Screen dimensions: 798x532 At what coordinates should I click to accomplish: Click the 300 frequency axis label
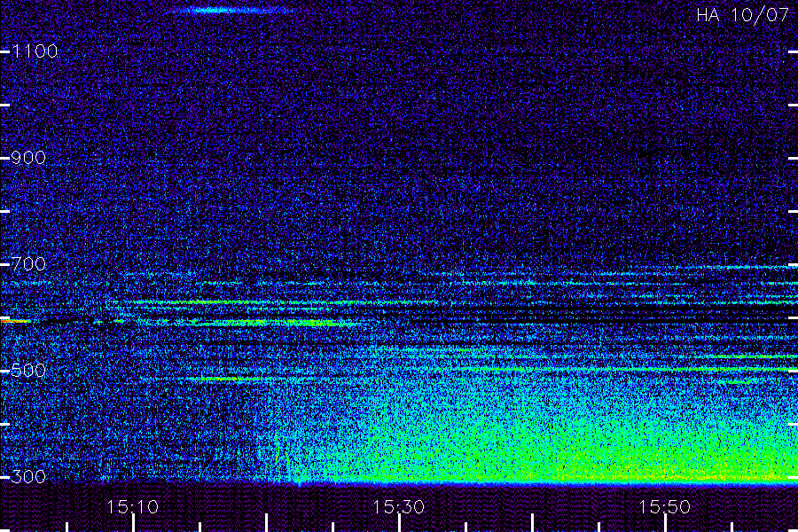(x=28, y=477)
